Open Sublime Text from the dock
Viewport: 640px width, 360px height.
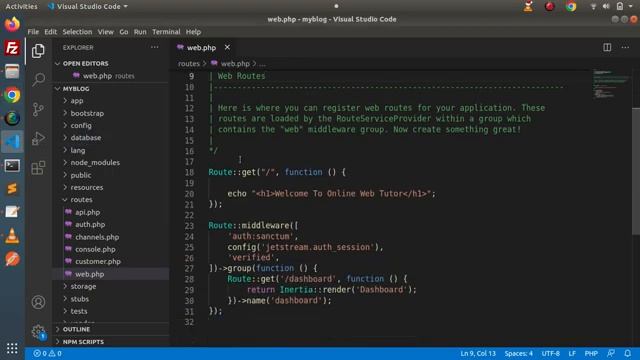pyautogui.click(x=12, y=189)
